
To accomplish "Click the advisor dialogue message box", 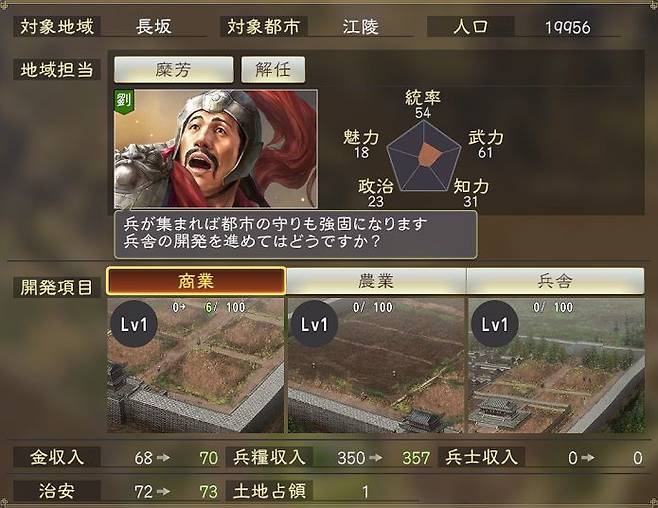I will point(295,234).
